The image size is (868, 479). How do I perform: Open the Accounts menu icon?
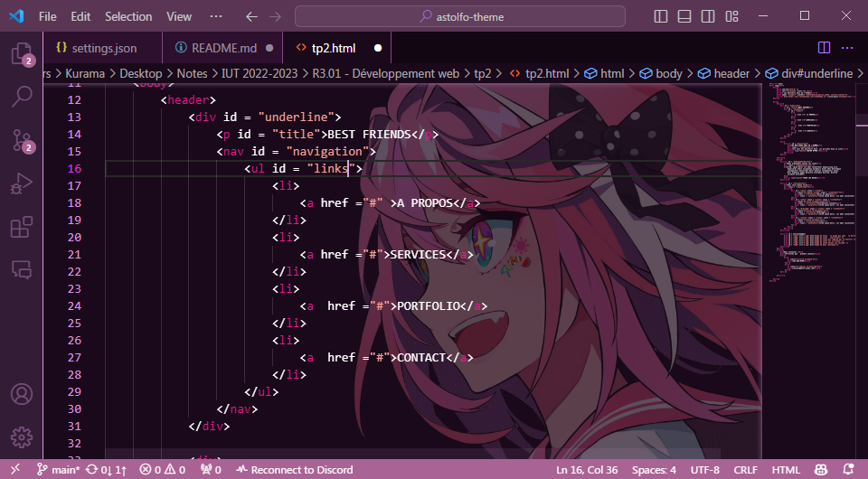click(x=22, y=394)
